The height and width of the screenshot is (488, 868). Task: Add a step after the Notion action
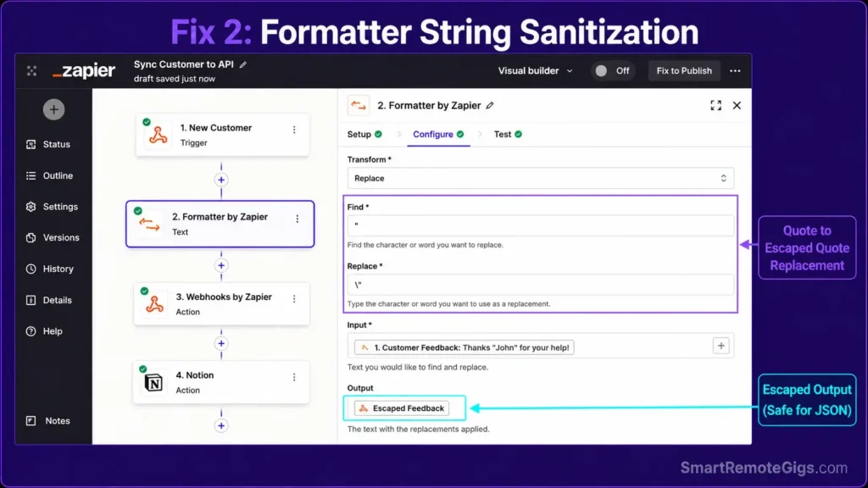coord(221,425)
